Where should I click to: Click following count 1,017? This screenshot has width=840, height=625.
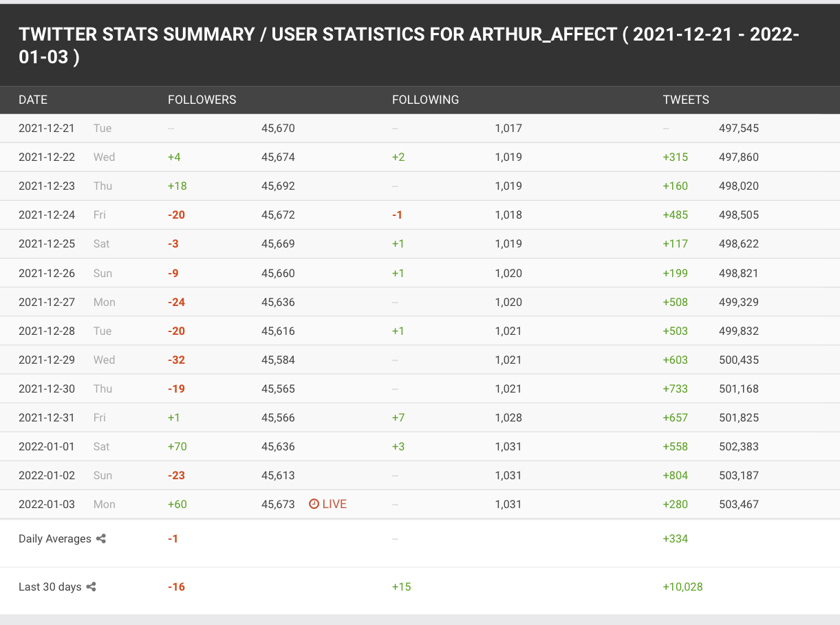508,128
